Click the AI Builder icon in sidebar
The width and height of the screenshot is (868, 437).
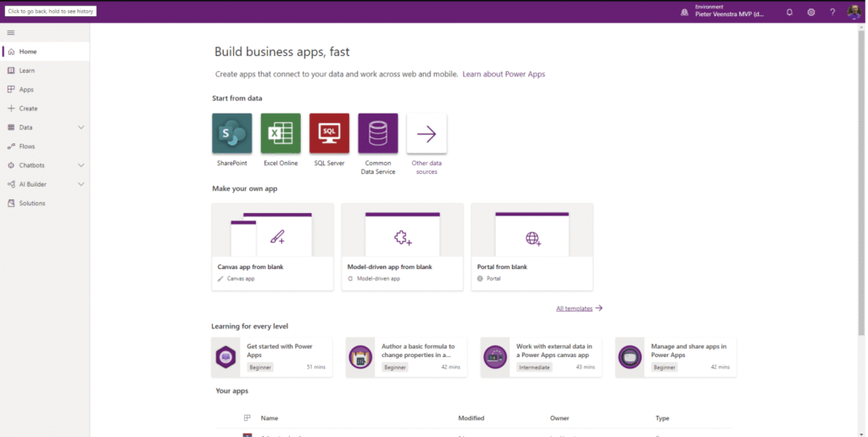[x=11, y=184]
